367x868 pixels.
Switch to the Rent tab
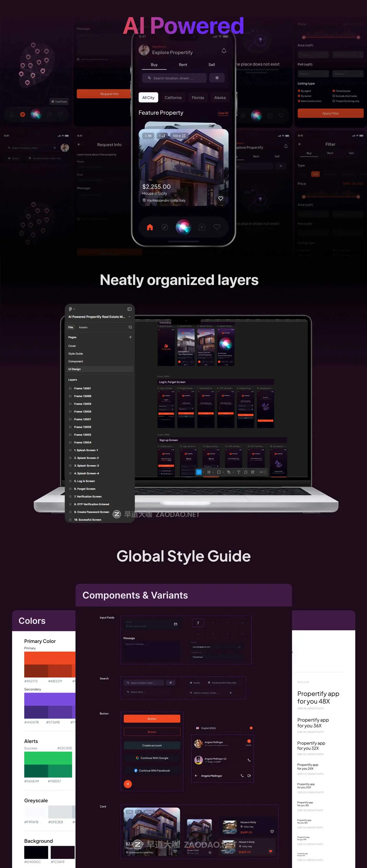tap(183, 65)
